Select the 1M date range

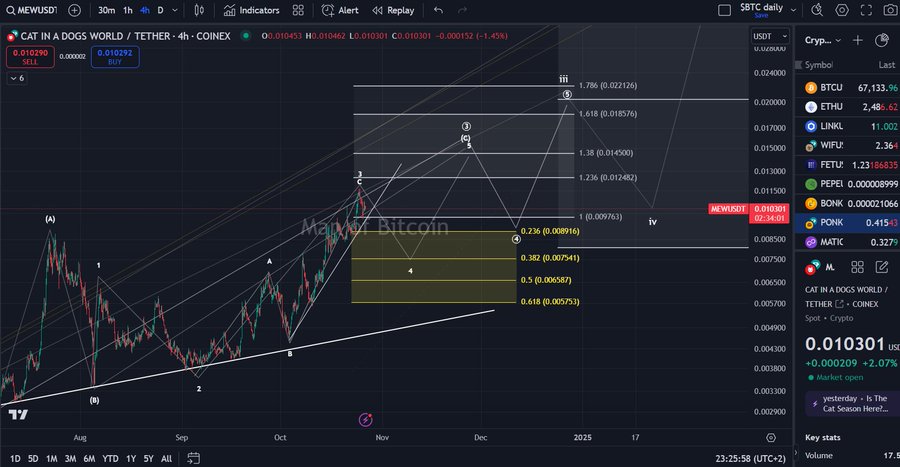(x=51, y=459)
